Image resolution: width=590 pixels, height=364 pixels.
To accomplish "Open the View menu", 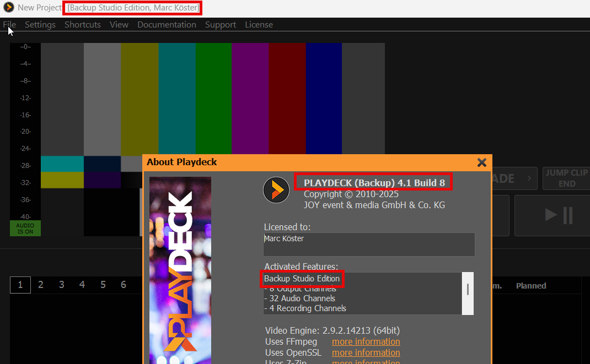I will click(x=119, y=24).
